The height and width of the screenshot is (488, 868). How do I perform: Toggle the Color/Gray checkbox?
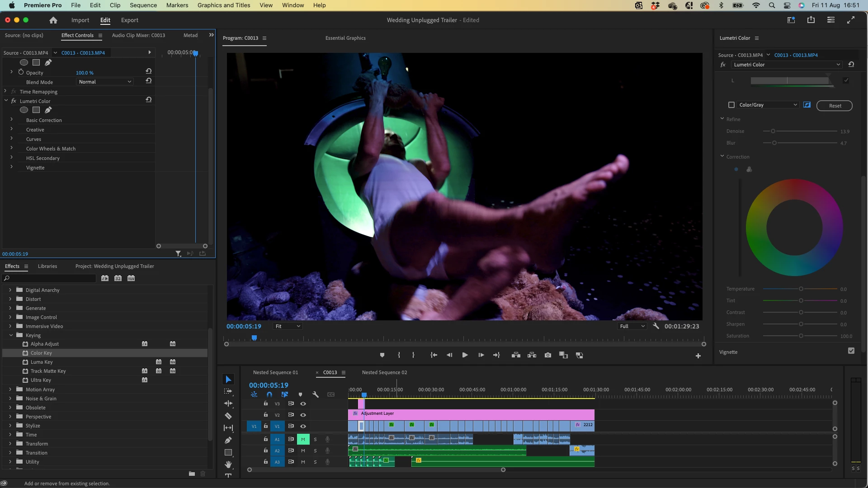pos(731,105)
